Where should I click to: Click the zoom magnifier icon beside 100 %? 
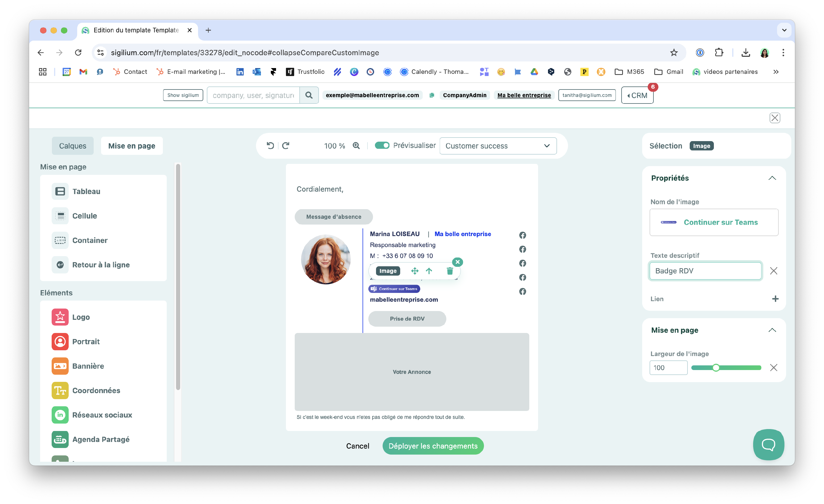coord(356,146)
